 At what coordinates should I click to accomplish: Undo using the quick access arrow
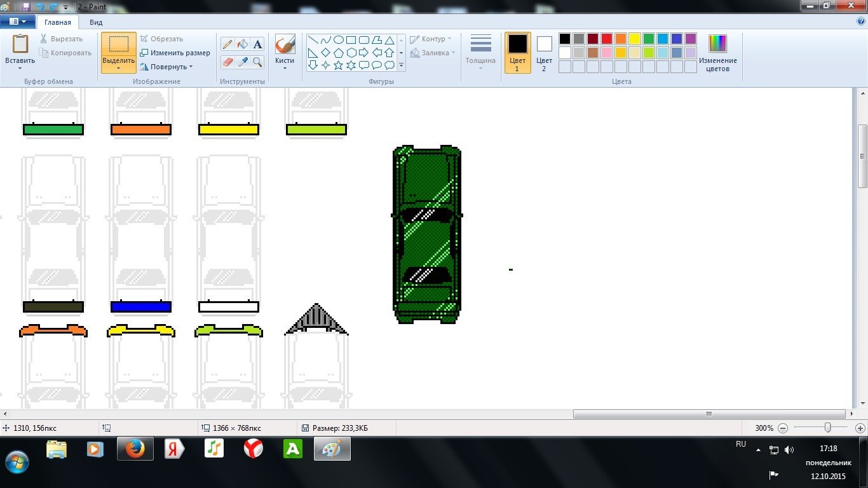(x=40, y=7)
